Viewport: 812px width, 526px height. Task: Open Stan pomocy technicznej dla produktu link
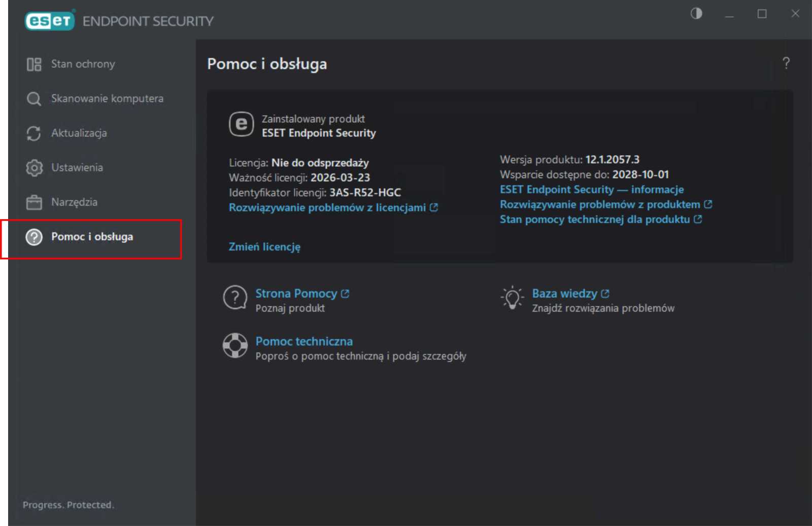(x=595, y=220)
